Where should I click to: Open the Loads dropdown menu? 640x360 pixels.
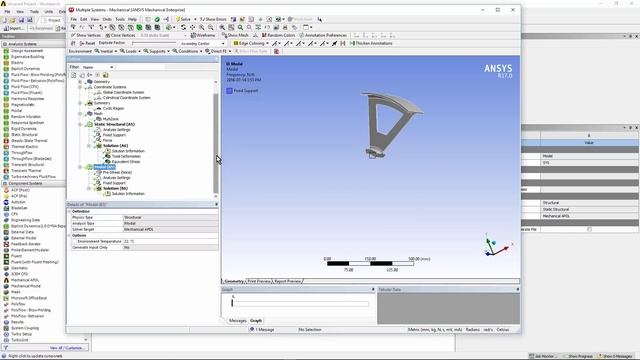click(x=130, y=51)
